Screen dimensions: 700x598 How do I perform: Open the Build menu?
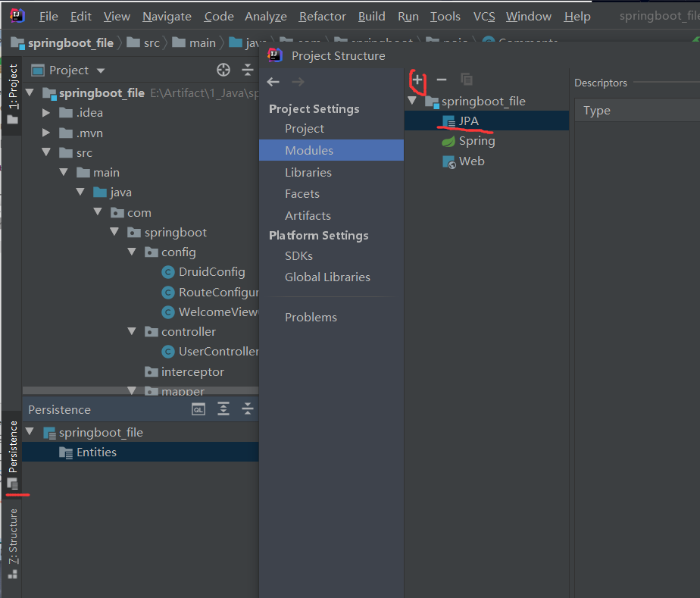pyautogui.click(x=371, y=17)
